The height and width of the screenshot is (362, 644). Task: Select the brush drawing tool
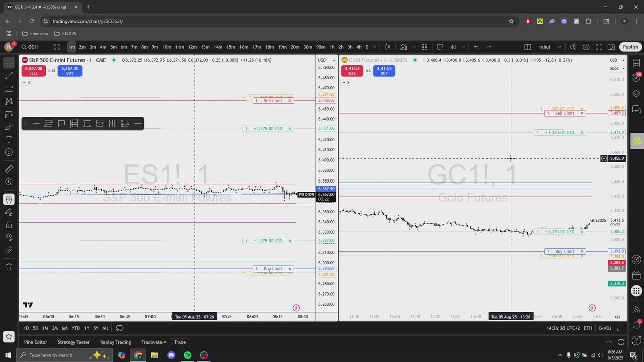[9, 127]
